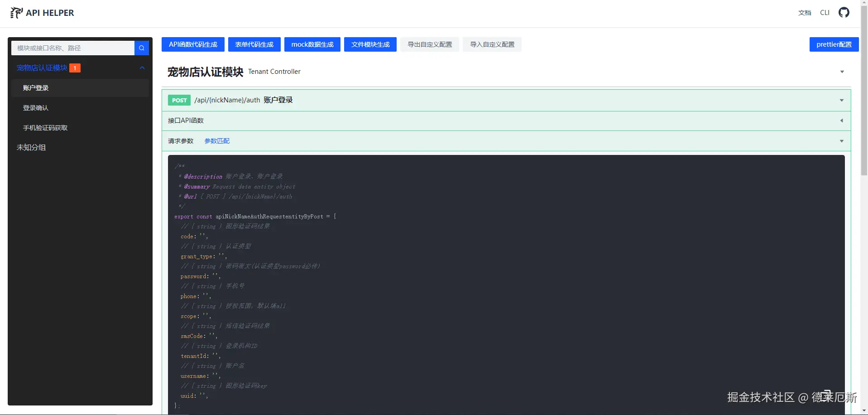Click the password code line

pos(200,276)
